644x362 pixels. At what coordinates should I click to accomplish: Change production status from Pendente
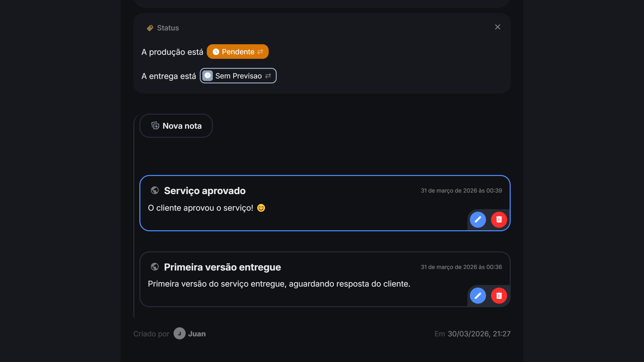238,52
